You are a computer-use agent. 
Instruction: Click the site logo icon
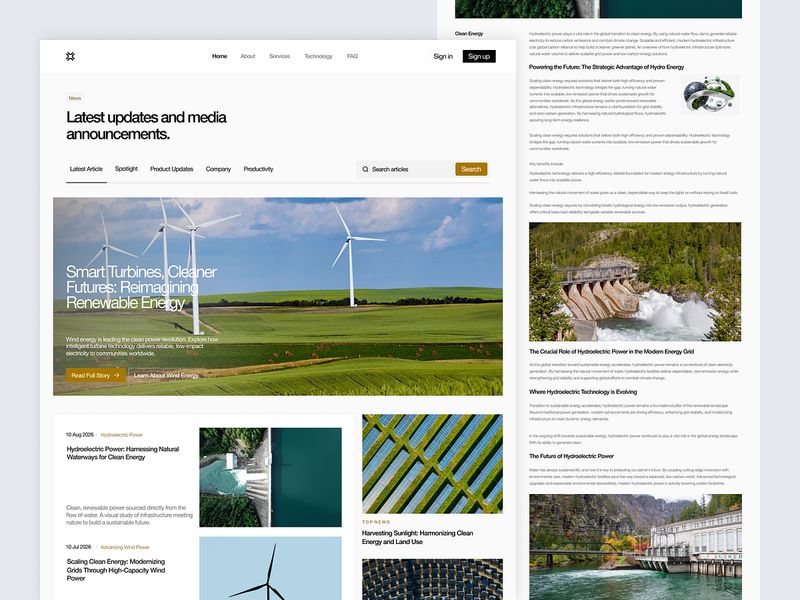(70, 56)
